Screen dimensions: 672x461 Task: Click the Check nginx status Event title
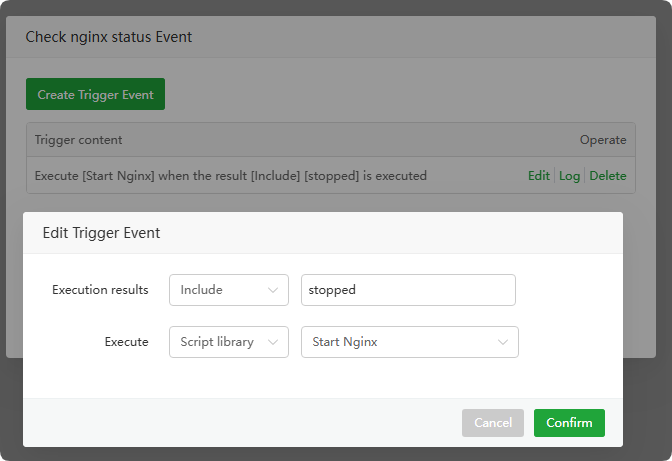(108, 37)
